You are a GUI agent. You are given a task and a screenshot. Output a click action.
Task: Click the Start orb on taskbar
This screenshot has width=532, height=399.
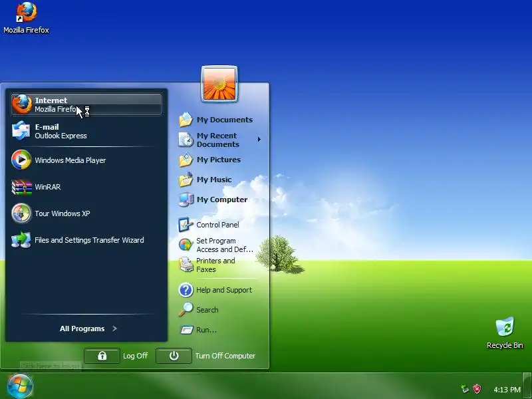tap(20, 386)
